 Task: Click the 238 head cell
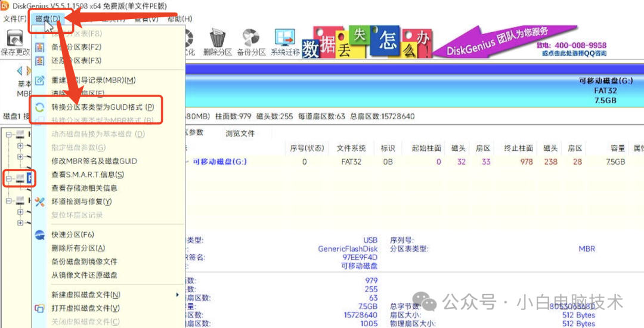coord(551,162)
